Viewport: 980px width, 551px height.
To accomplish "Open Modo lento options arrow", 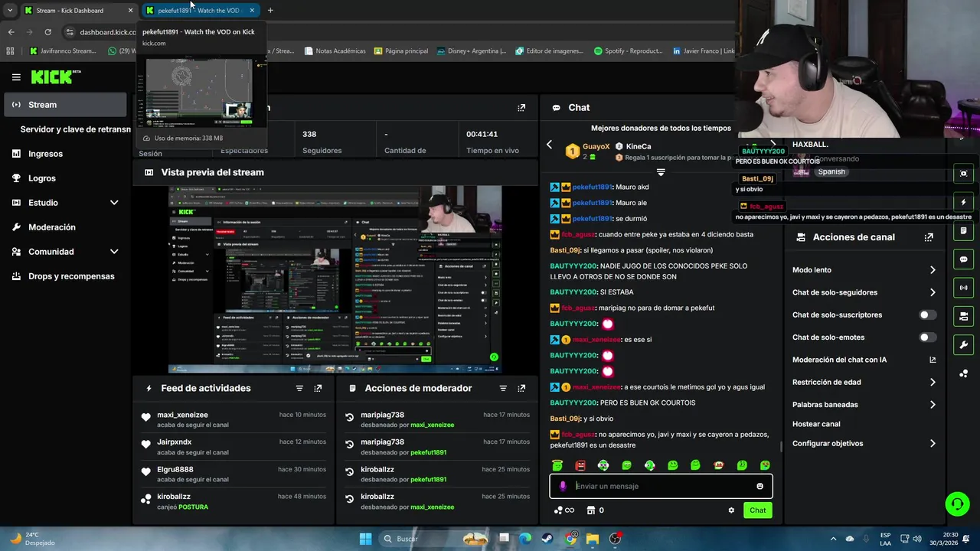I will [x=933, y=270].
